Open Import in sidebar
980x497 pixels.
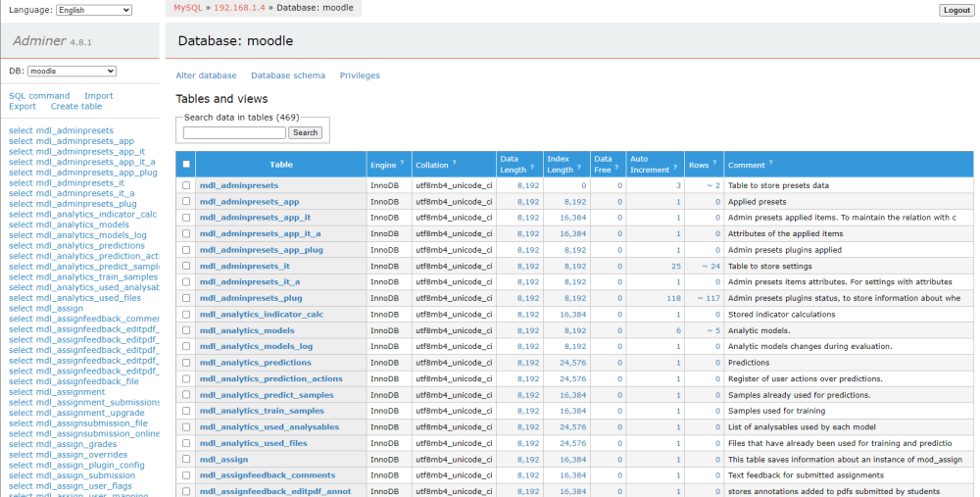[99, 96]
